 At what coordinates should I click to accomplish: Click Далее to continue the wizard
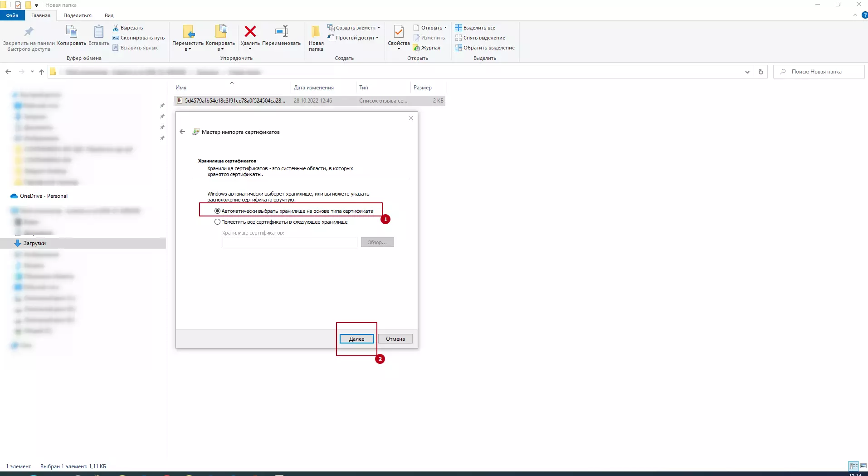(357, 339)
